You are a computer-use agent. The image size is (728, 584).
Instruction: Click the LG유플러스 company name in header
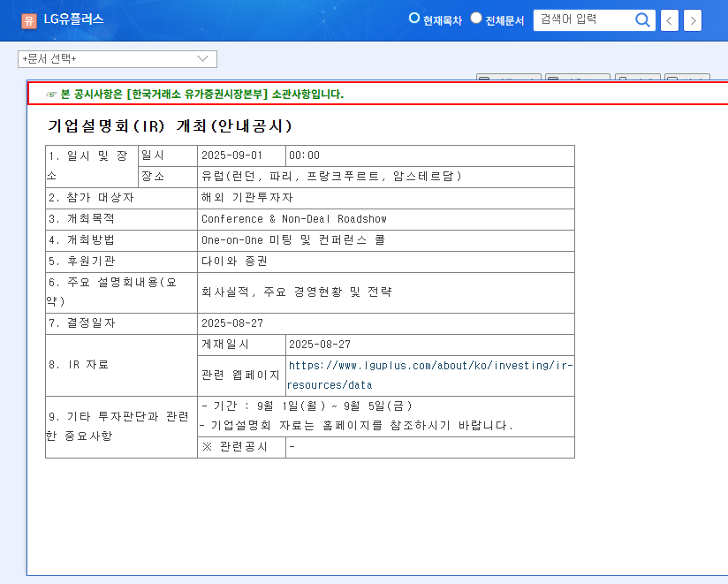tap(73, 19)
